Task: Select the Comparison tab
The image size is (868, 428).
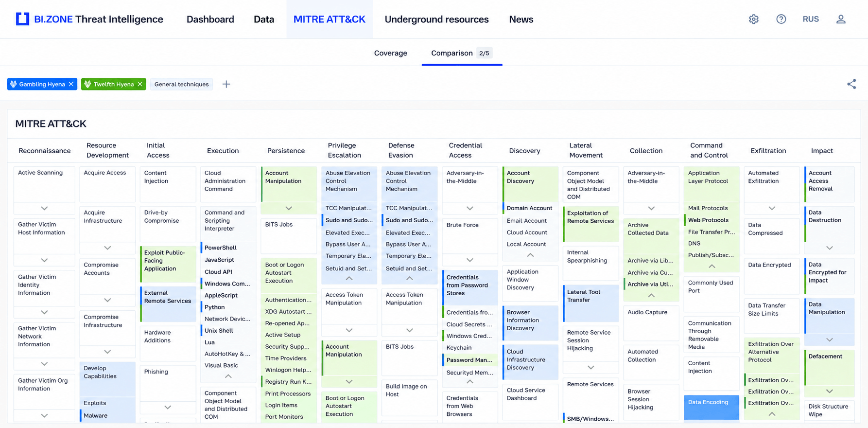Action: pyautogui.click(x=462, y=53)
